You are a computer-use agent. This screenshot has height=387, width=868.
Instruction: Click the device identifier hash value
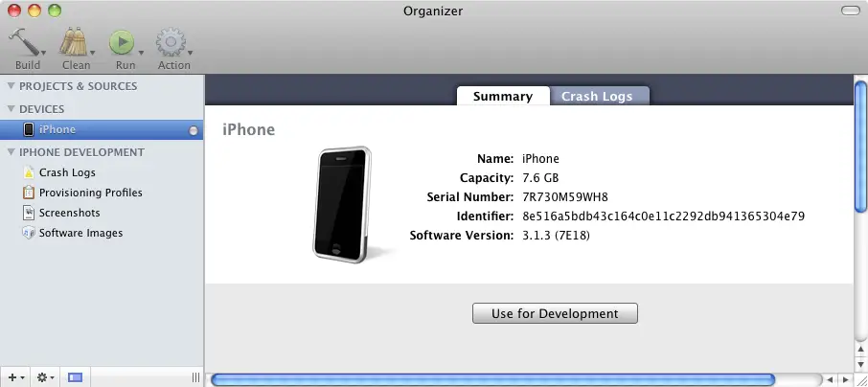pos(663,216)
